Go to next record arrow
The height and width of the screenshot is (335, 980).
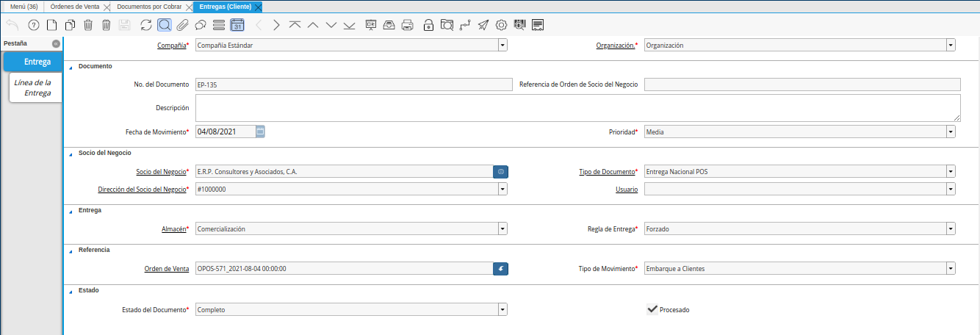tap(276, 25)
